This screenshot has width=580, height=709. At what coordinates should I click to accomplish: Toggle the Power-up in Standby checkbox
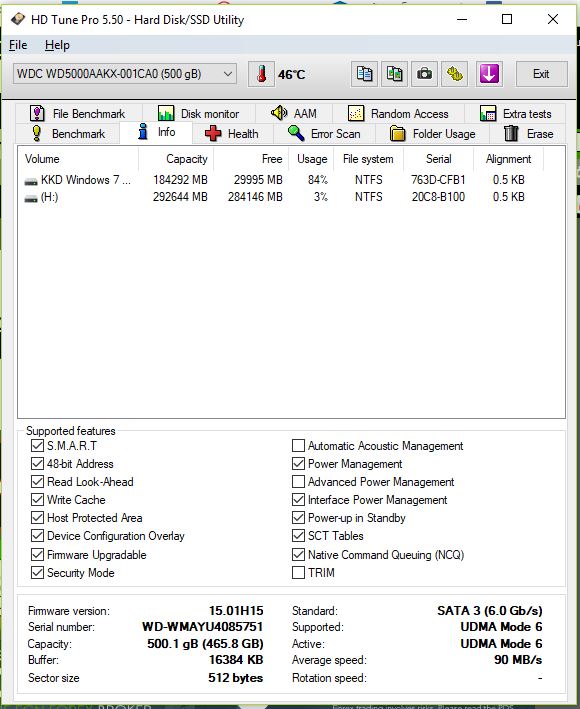298,518
